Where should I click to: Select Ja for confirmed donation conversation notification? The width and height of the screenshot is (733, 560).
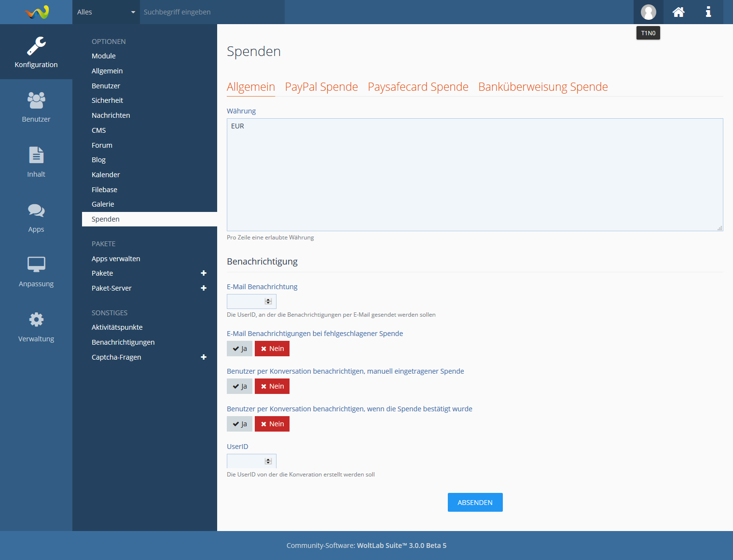point(239,424)
